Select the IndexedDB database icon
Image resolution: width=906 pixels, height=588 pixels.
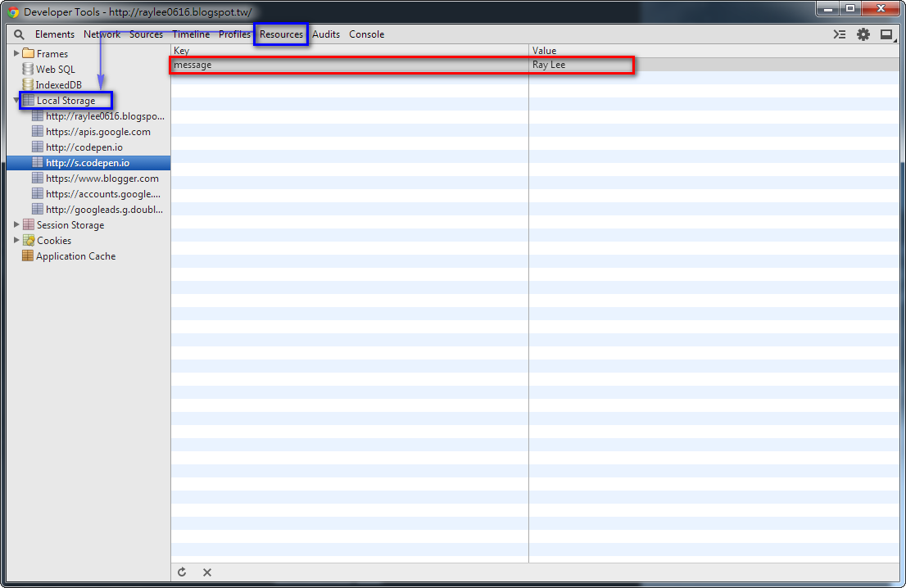pos(27,84)
